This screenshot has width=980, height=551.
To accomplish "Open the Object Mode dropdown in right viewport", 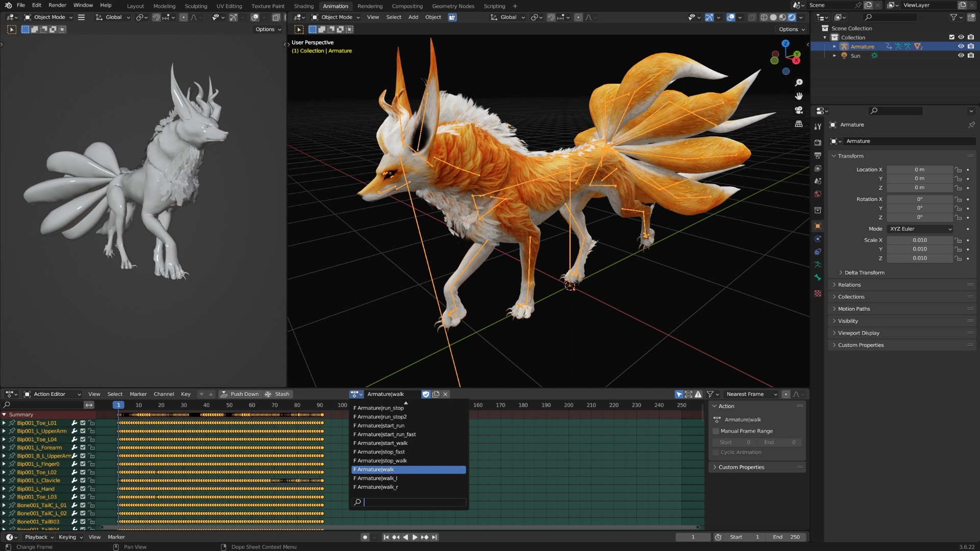I will pos(335,17).
